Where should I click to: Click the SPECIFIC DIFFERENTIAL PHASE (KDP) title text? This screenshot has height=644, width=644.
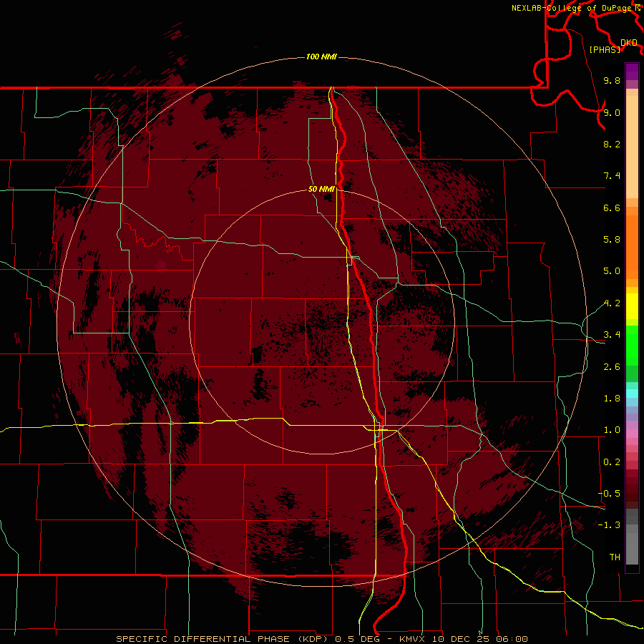[223, 639]
